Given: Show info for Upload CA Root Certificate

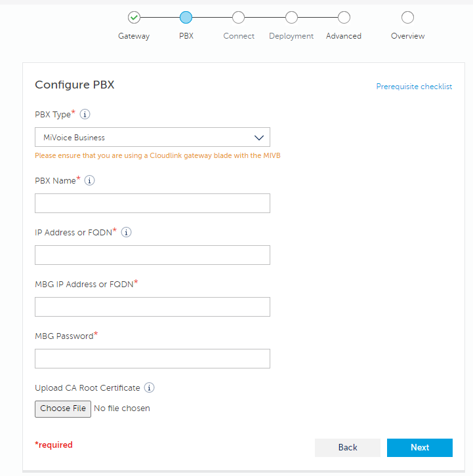Looking at the screenshot, I should point(149,387).
